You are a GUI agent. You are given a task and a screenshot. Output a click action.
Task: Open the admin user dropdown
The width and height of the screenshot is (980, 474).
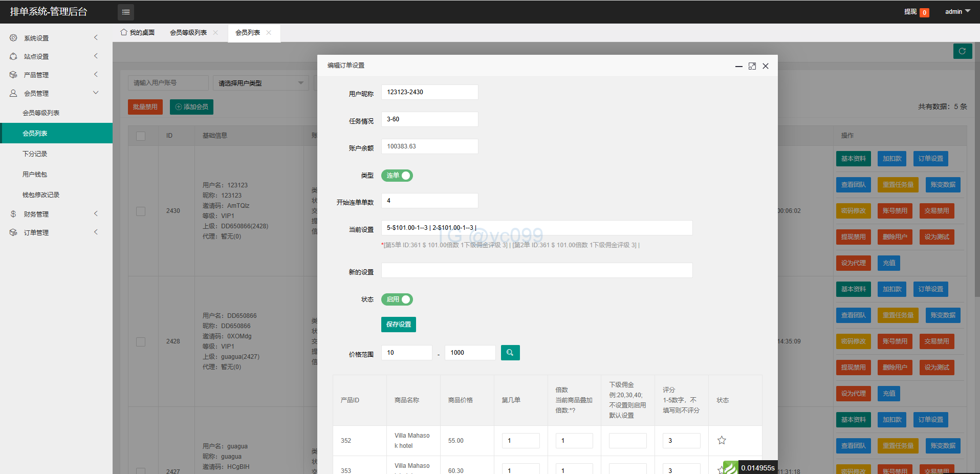957,12
